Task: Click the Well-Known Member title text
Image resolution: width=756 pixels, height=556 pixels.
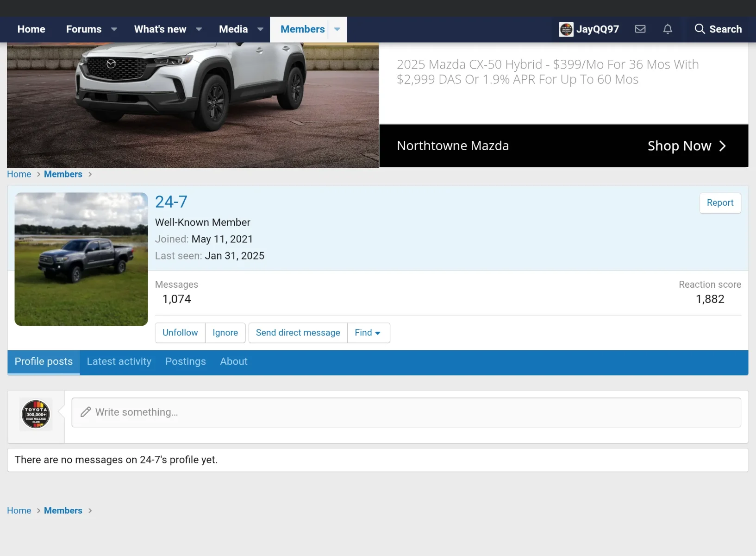Action: click(202, 222)
